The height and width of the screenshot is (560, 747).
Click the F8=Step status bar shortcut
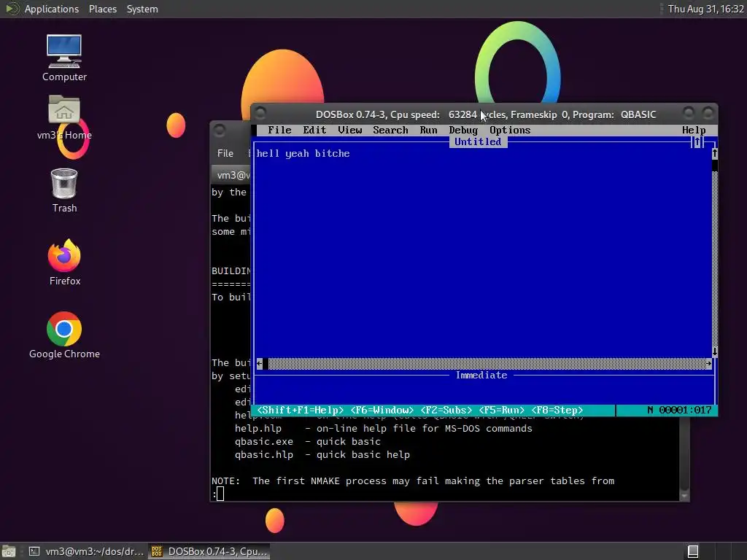point(557,410)
